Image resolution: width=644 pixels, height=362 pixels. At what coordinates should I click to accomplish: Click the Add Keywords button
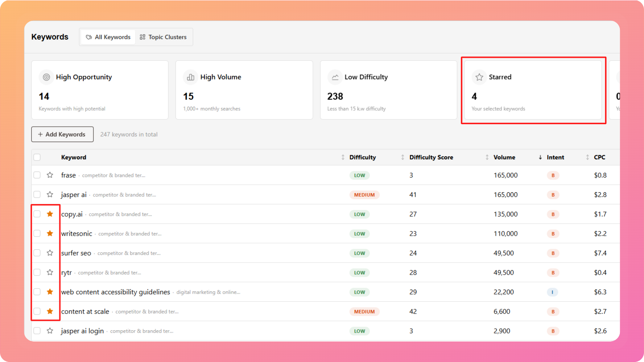[x=62, y=134]
